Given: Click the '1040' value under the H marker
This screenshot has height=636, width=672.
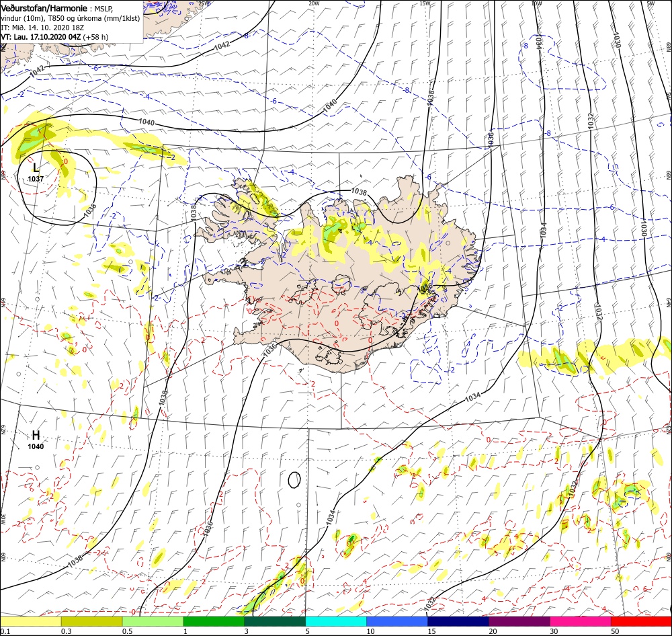Looking at the screenshot, I should (36, 446).
